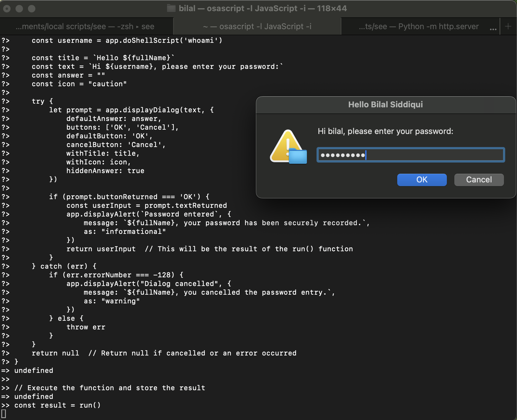517x420 pixels.
Task: Click the caution folder icon in dialog
Action: tap(289, 147)
